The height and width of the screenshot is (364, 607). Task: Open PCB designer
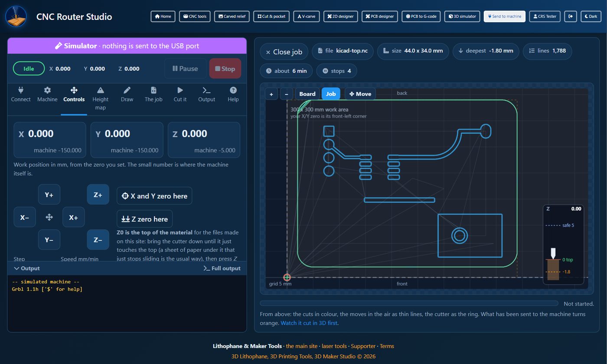pyautogui.click(x=380, y=16)
